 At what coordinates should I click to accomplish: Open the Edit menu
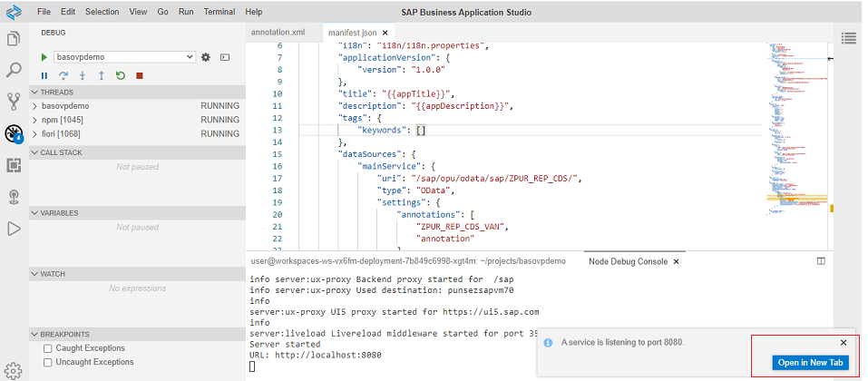(68, 12)
